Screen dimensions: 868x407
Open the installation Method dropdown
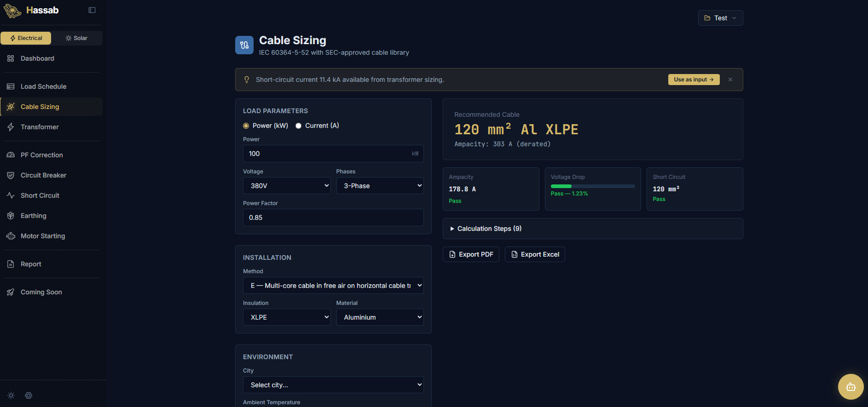click(333, 286)
